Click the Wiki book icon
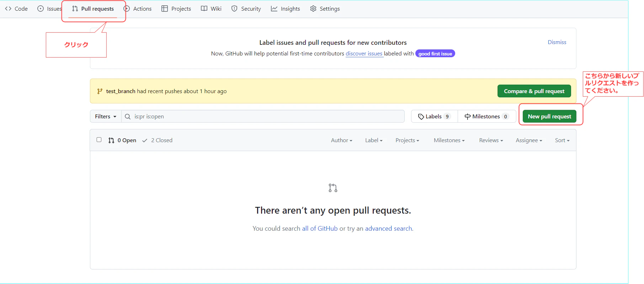The image size is (644, 284). pyautogui.click(x=204, y=9)
